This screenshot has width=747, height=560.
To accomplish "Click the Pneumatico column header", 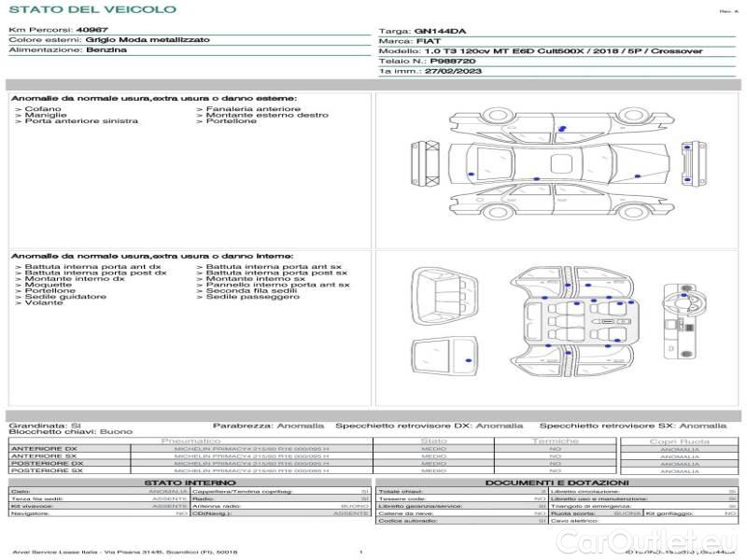I will coord(190,441).
